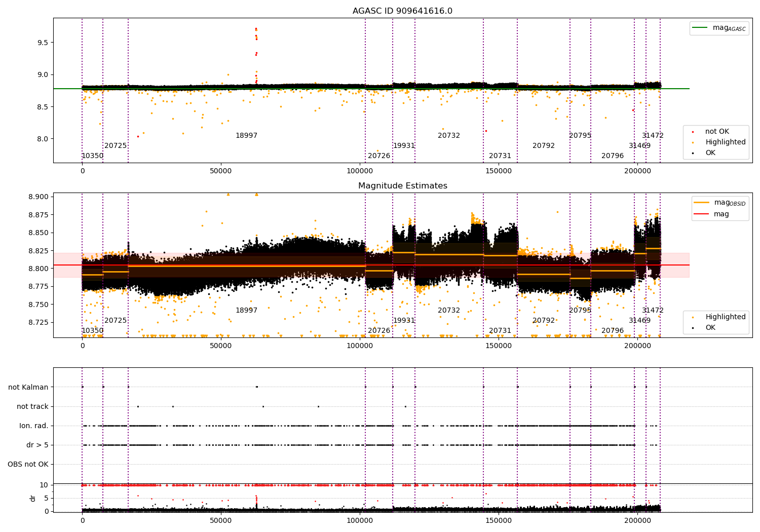Click OBSID label 20726 in top plot

click(x=379, y=156)
